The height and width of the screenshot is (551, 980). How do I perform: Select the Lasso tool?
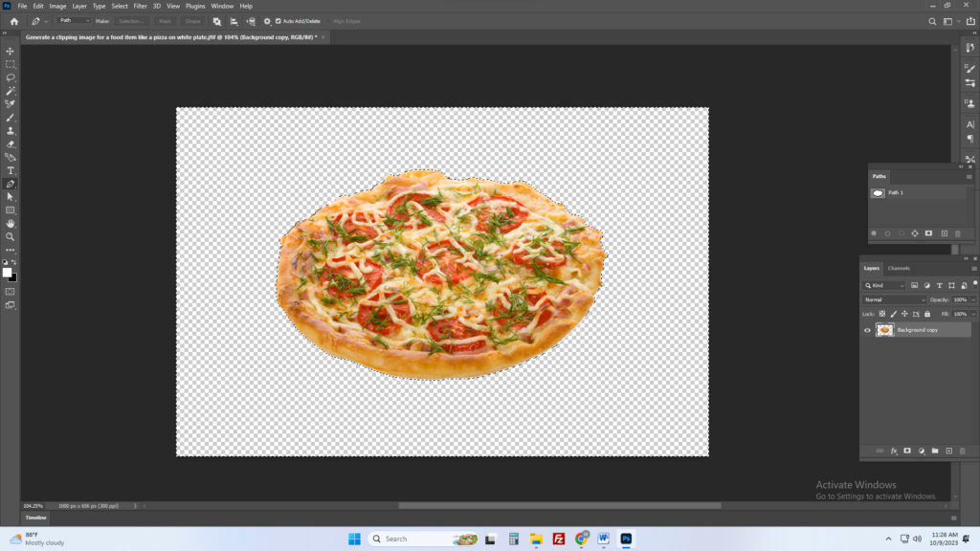point(10,77)
